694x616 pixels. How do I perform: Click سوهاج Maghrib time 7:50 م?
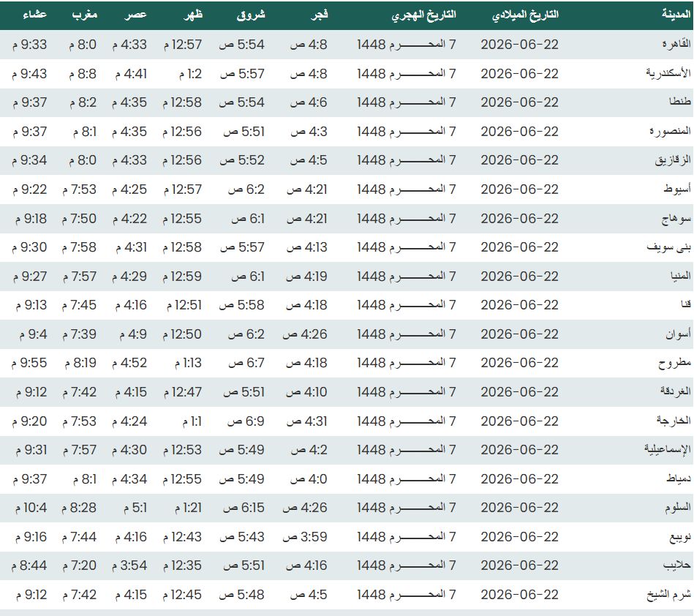79,219
